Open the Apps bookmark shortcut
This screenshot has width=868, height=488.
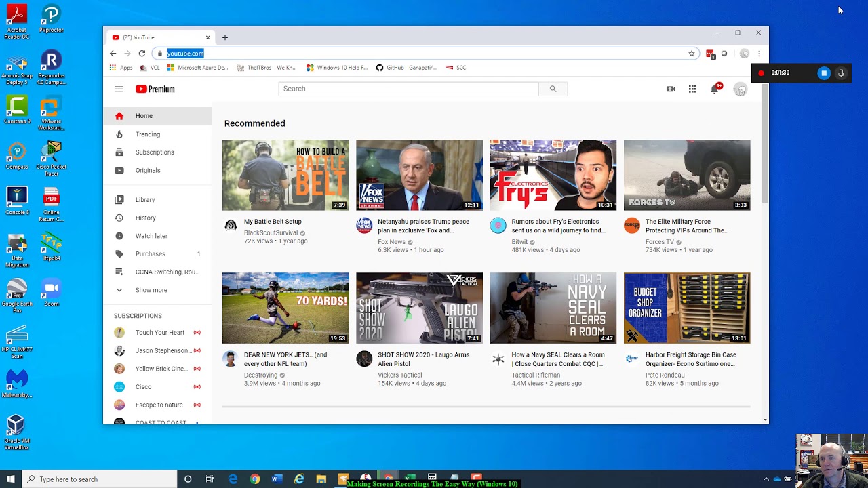click(121, 68)
